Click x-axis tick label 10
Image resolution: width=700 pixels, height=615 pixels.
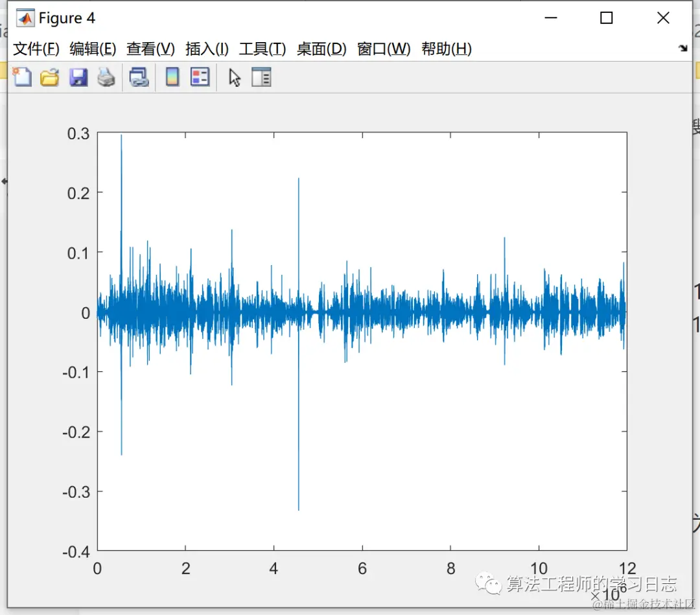click(539, 568)
